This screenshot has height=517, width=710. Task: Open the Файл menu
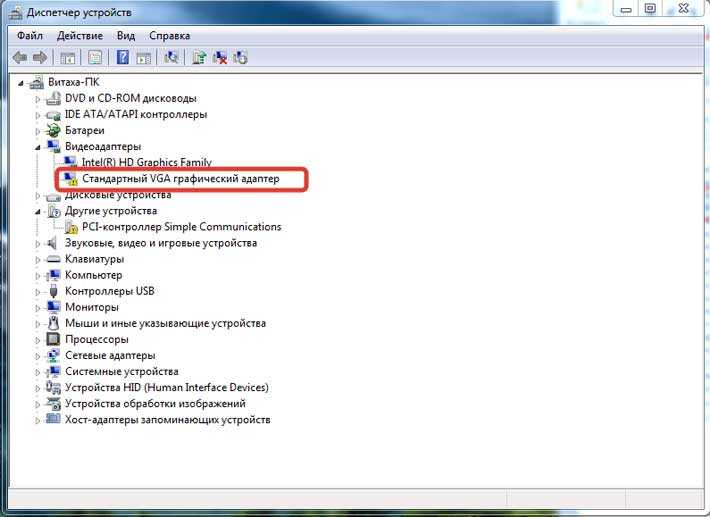click(30, 36)
